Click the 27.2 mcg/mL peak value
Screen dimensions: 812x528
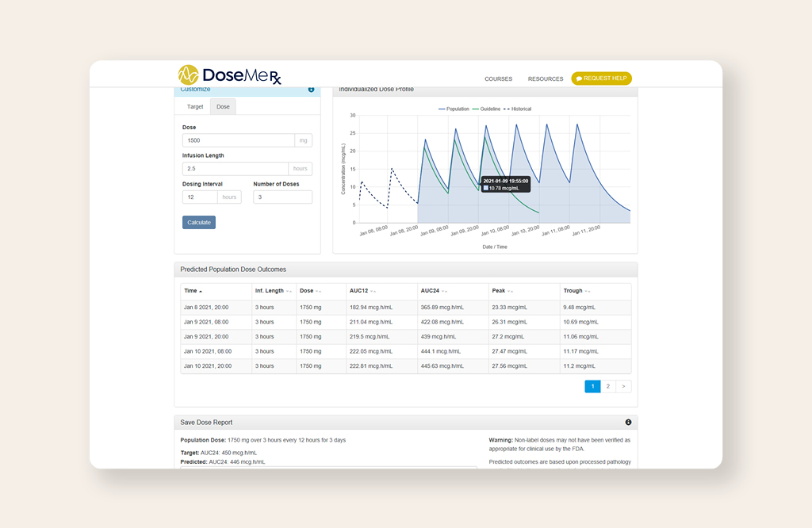508,336
